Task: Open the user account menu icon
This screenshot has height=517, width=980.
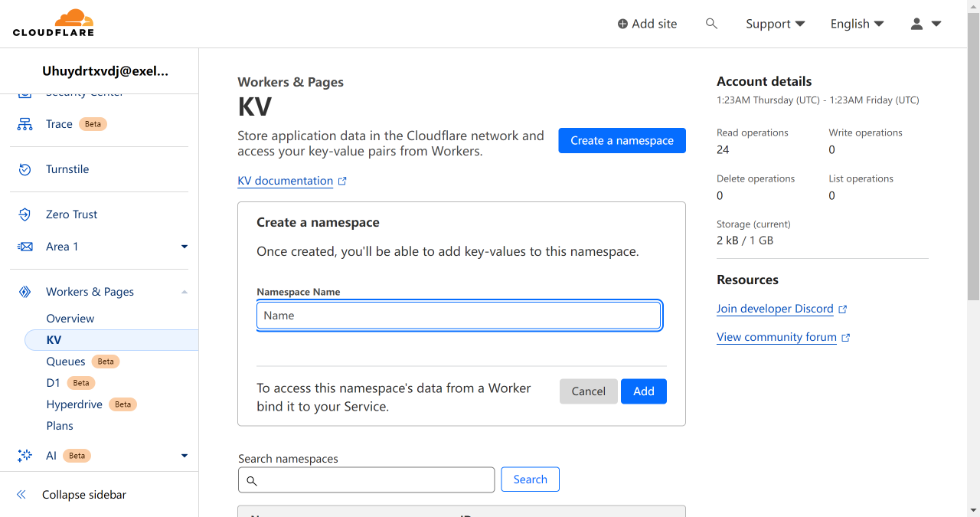Action: point(916,24)
